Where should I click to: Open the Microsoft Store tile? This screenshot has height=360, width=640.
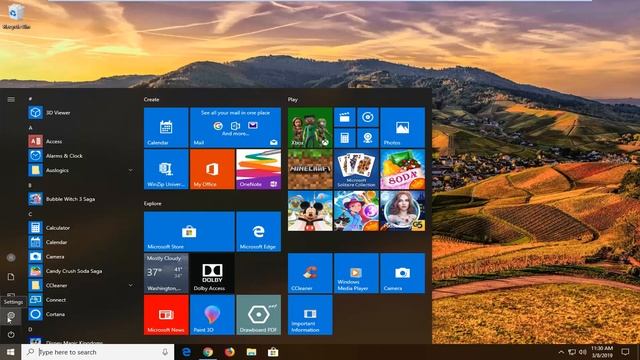[x=189, y=231]
